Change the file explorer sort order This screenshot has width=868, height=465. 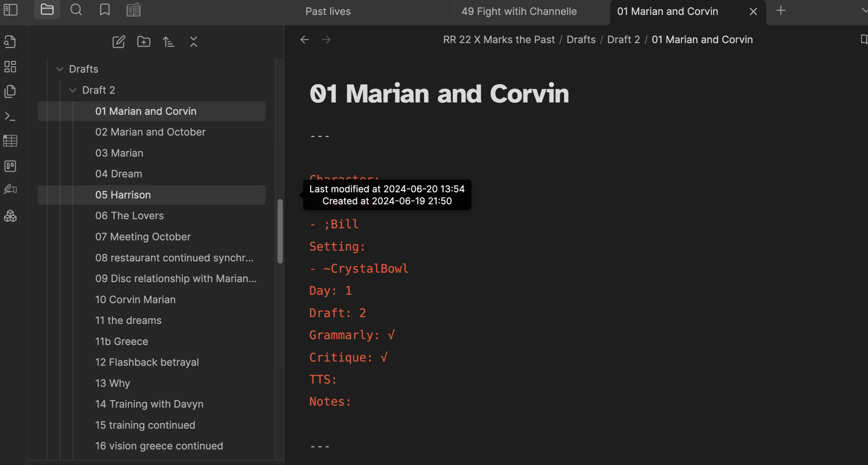point(168,42)
